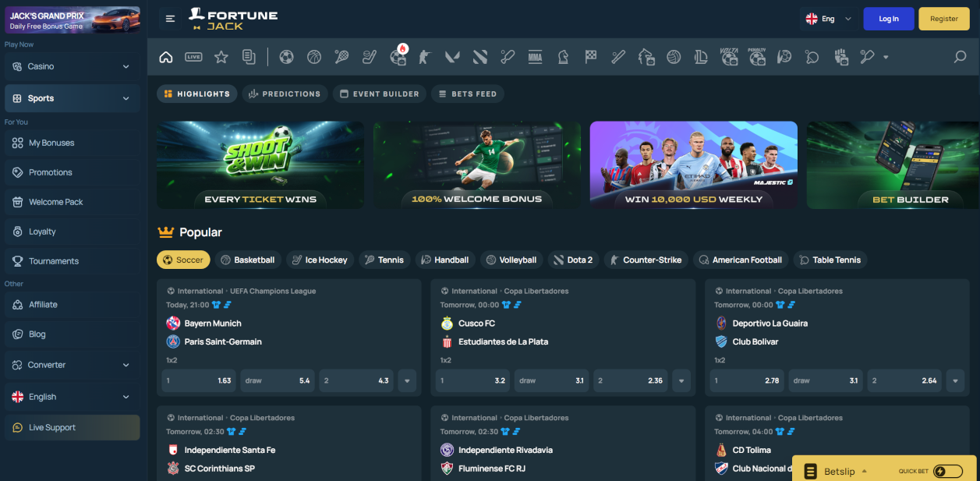Open My Bonuses in sidebar
The height and width of the screenshot is (481, 980).
click(x=73, y=143)
